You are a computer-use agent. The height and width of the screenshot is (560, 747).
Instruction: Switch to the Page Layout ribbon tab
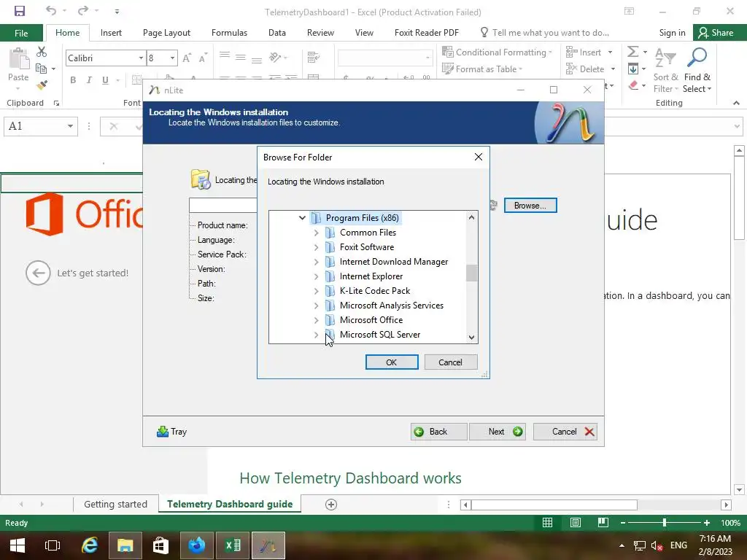point(166,33)
